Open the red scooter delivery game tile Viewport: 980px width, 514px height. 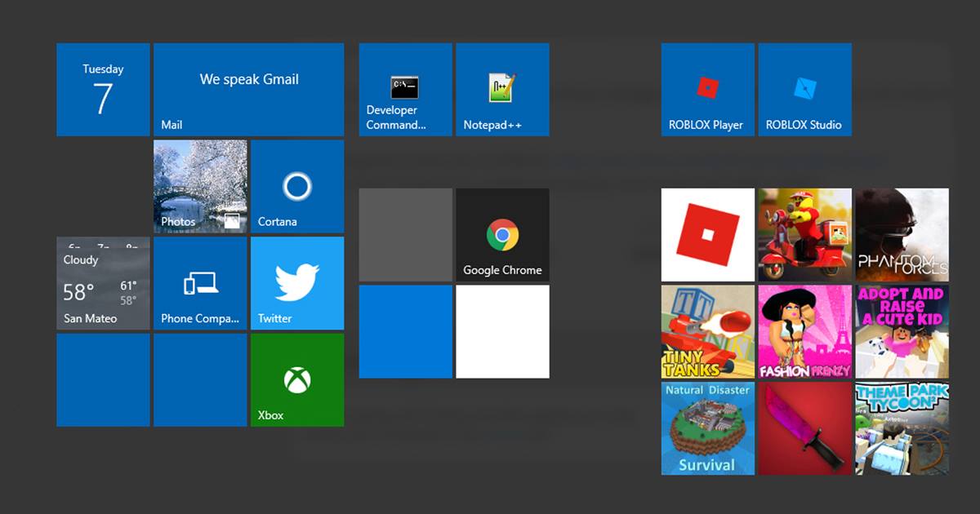tap(804, 235)
